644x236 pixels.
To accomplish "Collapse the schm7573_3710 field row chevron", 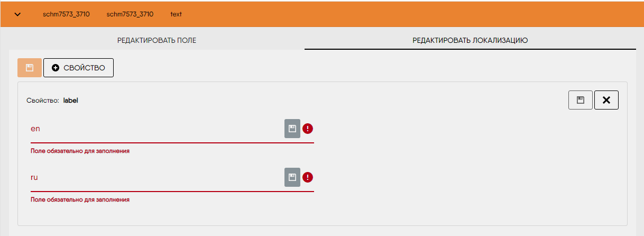I will tap(17, 14).
